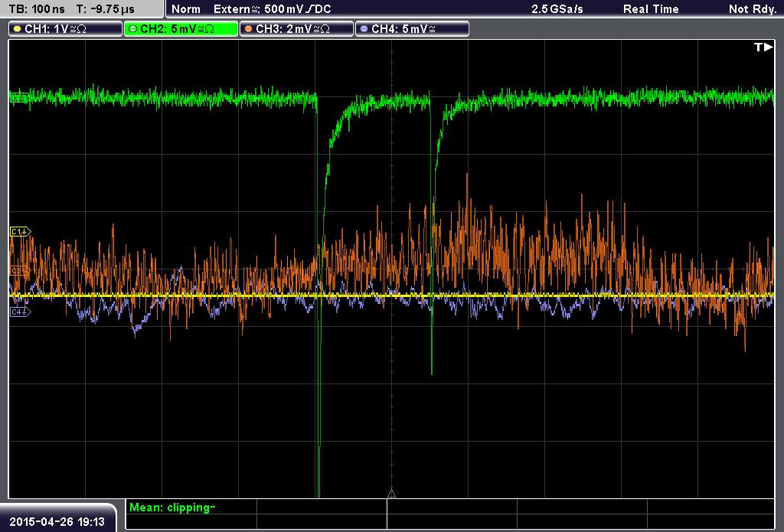This screenshot has width=784, height=532.
Task: Click the trigger time triangle marker at bottom
Action: click(x=391, y=494)
